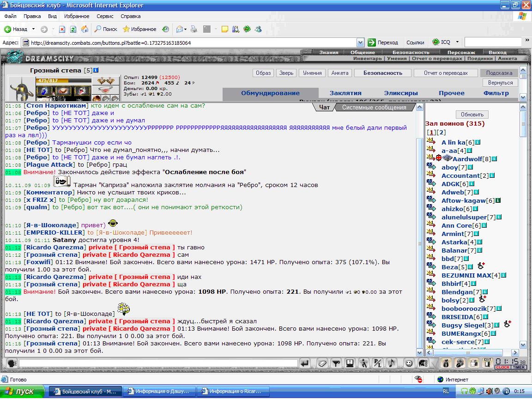The width and height of the screenshot is (532, 399).
Task: Open the smiley emoticons picker
Action: (409, 363)
